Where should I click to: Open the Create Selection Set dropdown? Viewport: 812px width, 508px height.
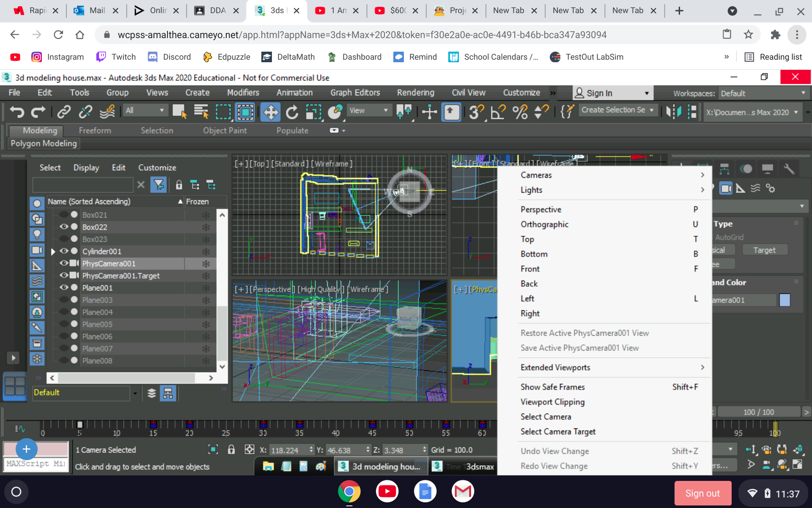tap(618, 110)
